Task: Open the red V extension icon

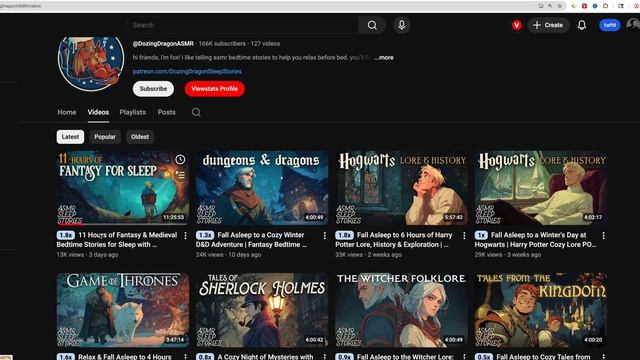Action: [x=516, y=25]
